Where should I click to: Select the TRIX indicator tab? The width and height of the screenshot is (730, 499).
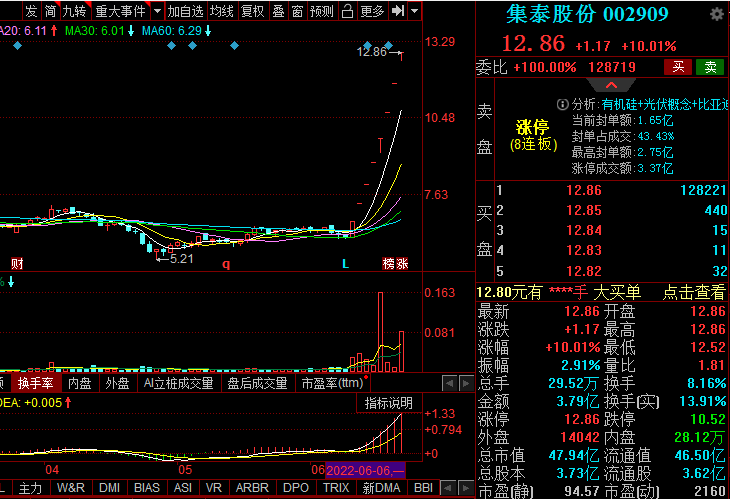336,488
